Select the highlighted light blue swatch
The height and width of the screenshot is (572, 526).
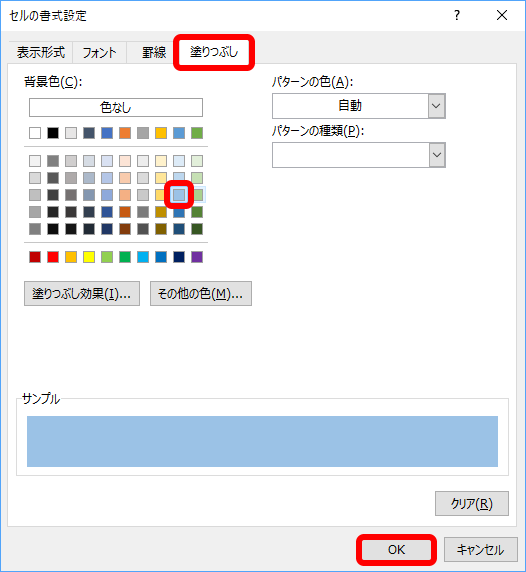[x=179, y=195]
